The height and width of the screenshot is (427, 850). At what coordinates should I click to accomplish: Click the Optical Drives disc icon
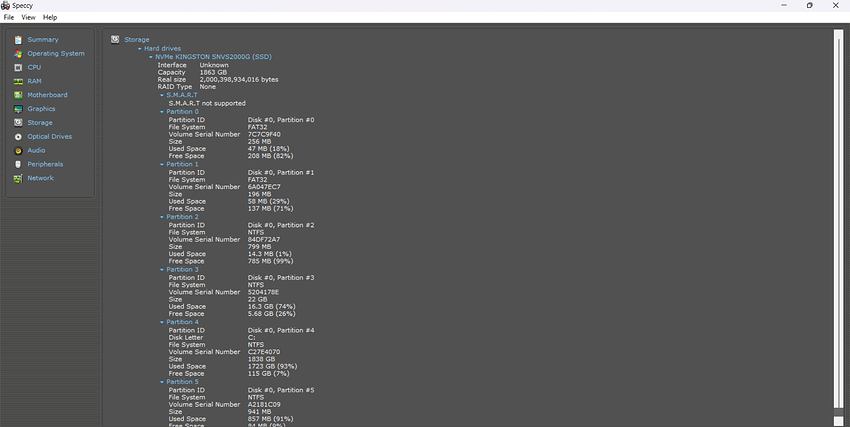18,137
